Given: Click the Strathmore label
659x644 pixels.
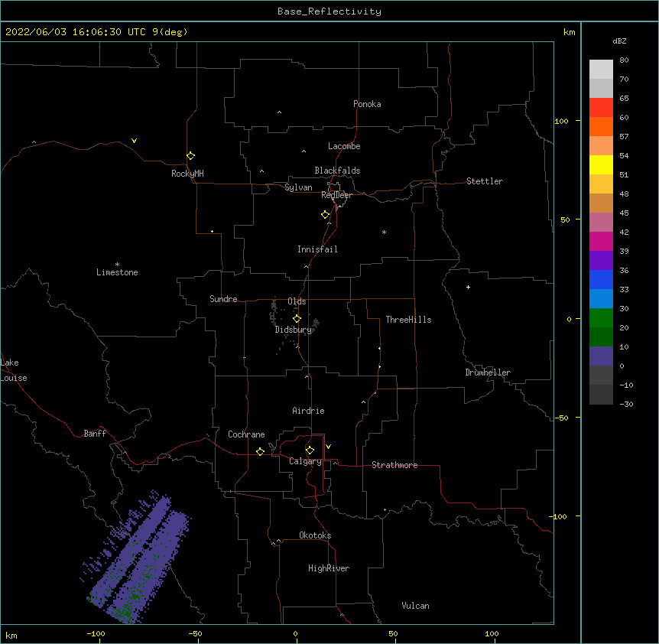Looking at the screenshot, I should tap(394, 465).
